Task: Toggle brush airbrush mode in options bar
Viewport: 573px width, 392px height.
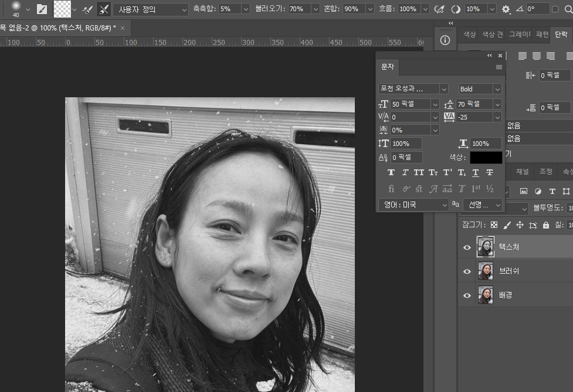Action: click(440, 9)
